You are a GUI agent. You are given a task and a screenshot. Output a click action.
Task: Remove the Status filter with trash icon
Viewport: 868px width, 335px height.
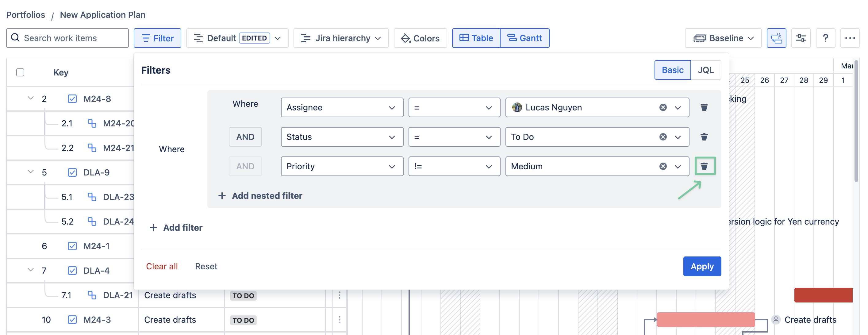(704, 137)
